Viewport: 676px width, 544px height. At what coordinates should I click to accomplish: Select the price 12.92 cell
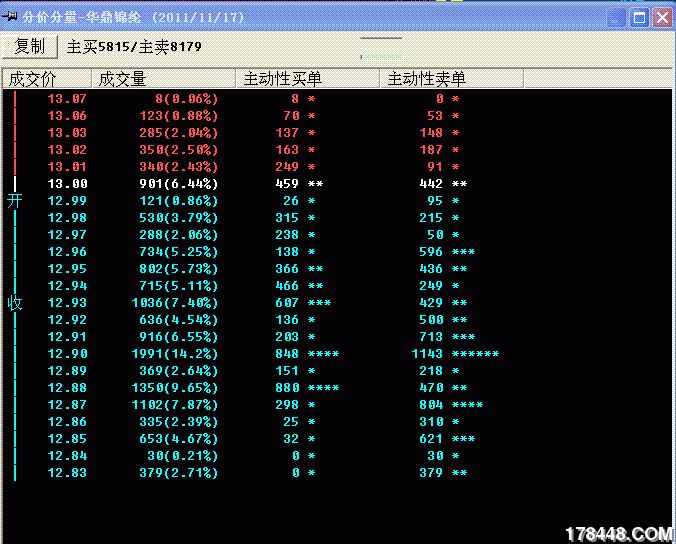point(67,320)
